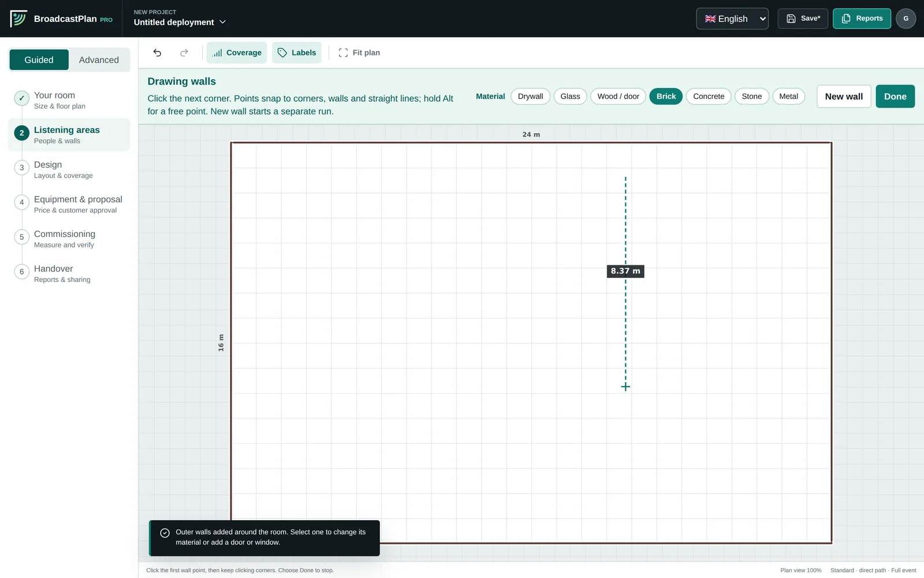Screen dimensions: 924x578
Task: Click the undo arrow icon
Action: pos(157,53)
